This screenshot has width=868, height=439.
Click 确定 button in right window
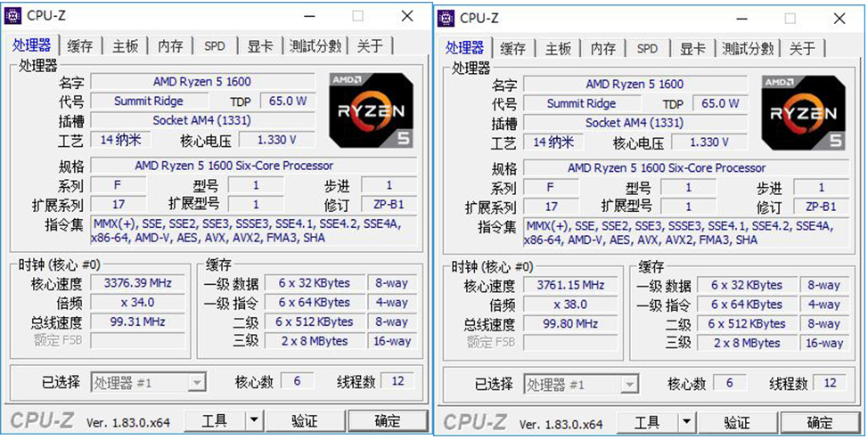click(x=820, y=423)
